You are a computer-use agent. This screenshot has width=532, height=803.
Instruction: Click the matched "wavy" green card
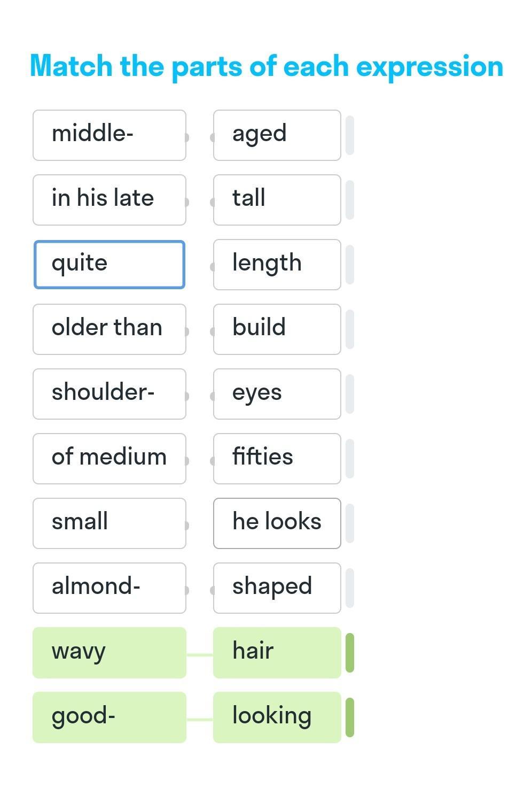[x=109, y=653]
